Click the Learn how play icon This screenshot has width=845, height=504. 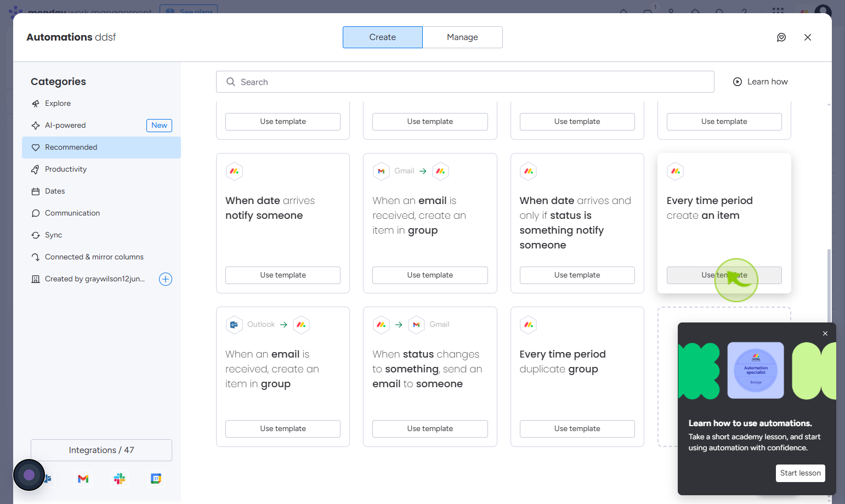coord(738,82)
